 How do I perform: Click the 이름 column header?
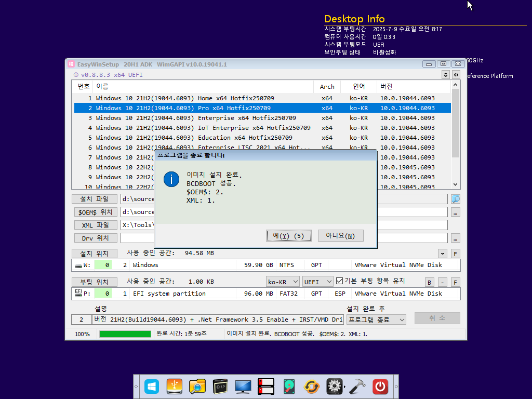click(203, 87)
